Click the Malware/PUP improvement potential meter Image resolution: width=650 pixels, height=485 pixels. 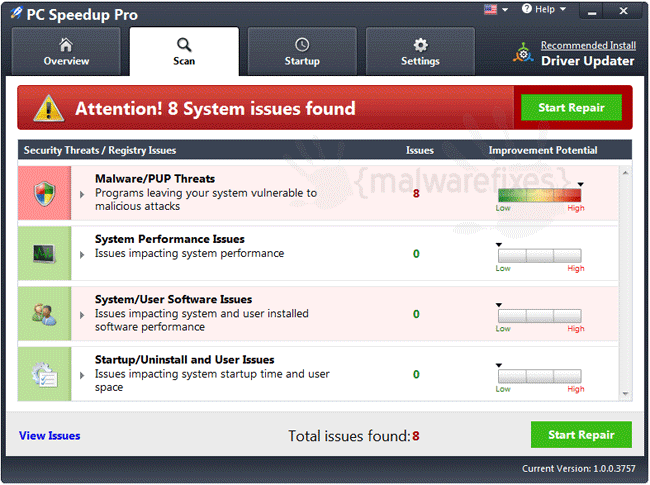point(539,195)
